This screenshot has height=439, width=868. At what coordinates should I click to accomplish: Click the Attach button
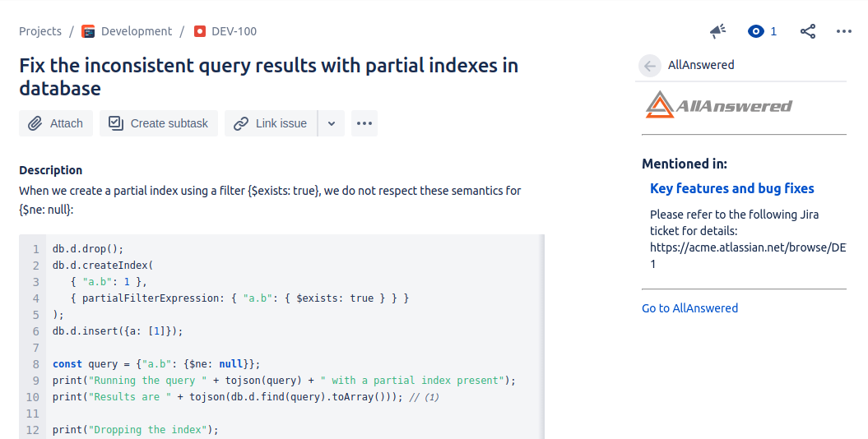(56, 123)
